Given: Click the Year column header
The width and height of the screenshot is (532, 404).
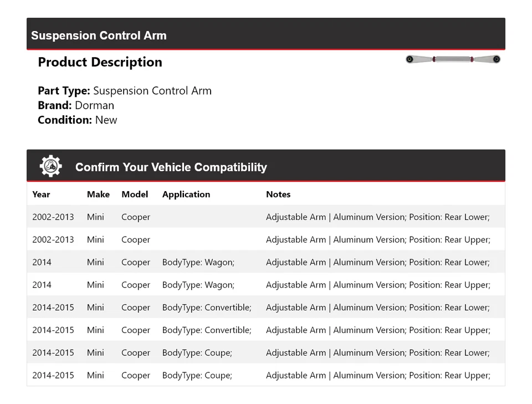Looking at the screenshot, I should [41, 195].
